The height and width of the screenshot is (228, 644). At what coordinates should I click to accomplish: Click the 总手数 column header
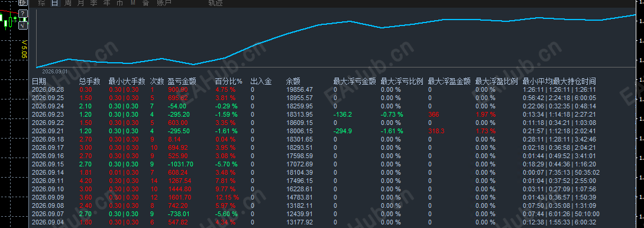tap(90, 82)
